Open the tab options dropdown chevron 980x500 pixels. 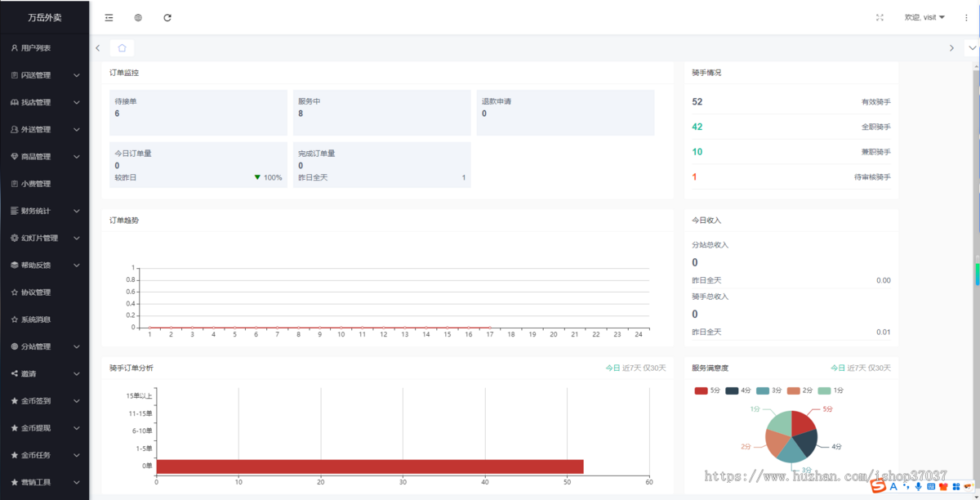[972, 48]
